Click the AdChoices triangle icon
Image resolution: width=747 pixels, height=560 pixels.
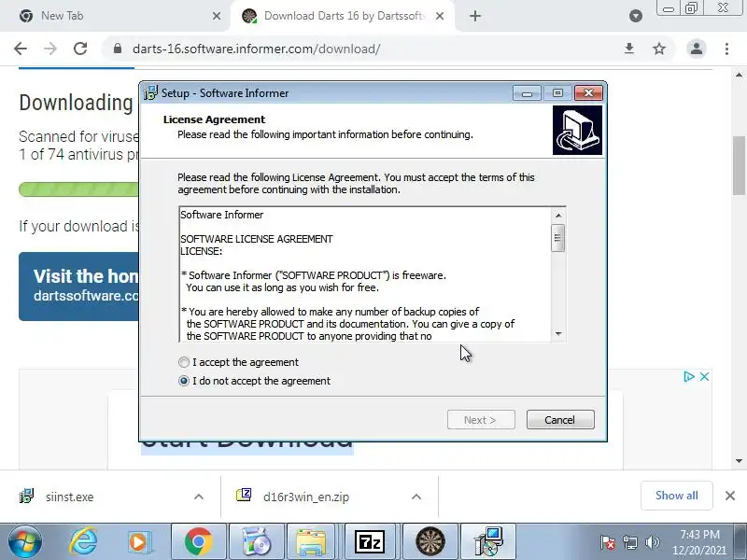[x=688, y=377]
